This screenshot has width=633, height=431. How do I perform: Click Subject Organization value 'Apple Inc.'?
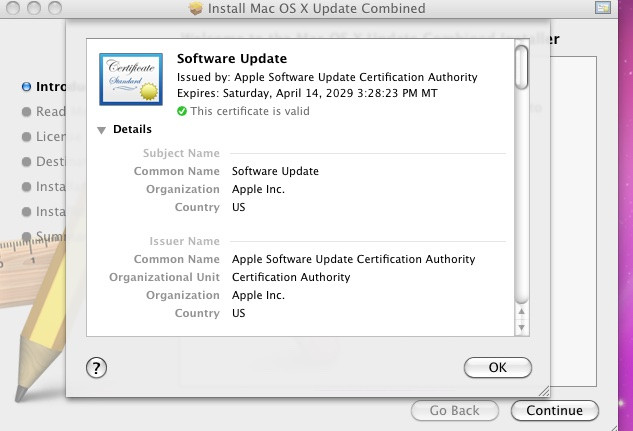point(258,189)
